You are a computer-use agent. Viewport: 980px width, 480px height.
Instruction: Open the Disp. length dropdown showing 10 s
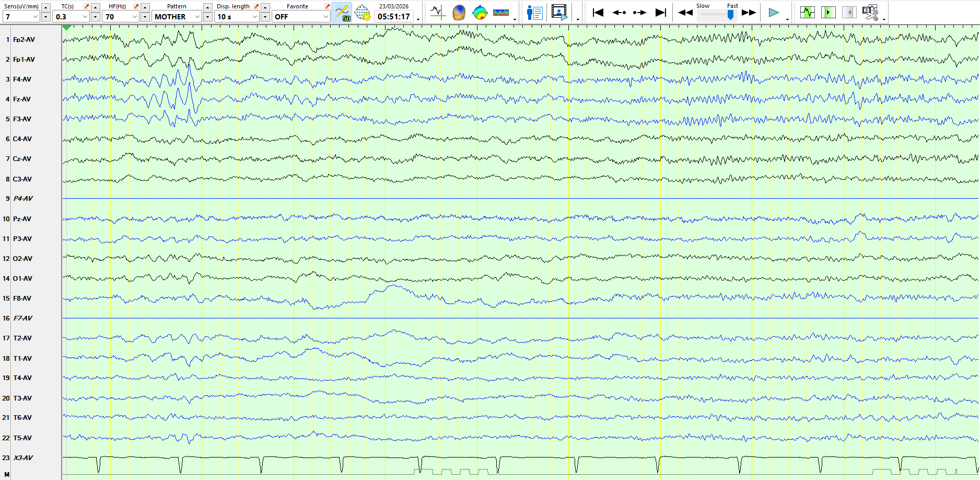point(237,17)
